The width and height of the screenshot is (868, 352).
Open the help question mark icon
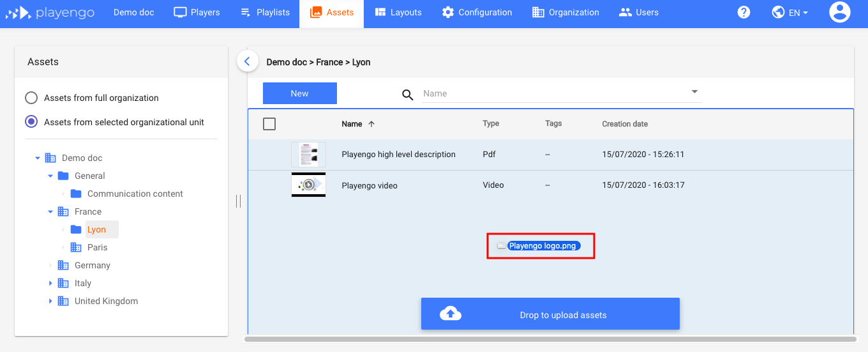coord(744,12)
